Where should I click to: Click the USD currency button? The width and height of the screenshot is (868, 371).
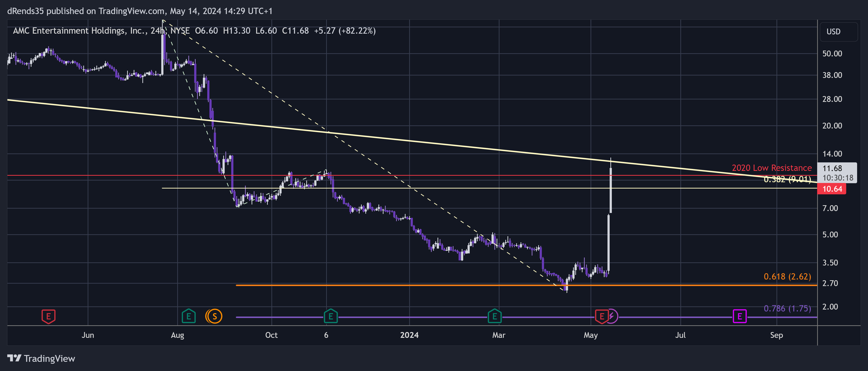pyautogui.click(x=838, y=32)
